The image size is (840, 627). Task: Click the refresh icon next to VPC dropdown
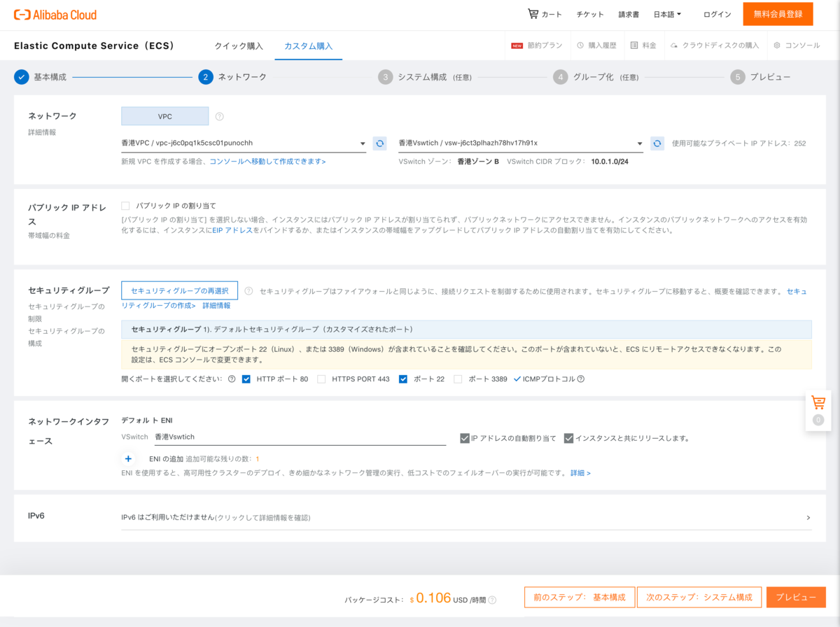380,143
